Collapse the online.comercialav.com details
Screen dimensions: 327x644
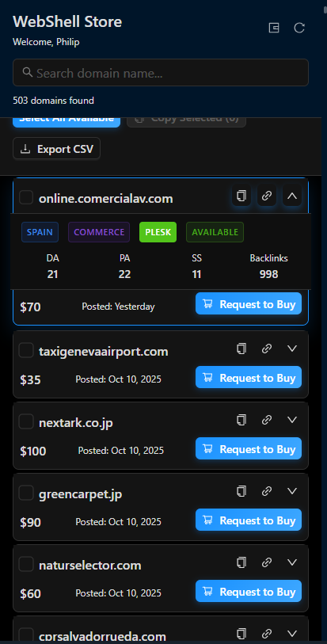(x=291, y=196)
